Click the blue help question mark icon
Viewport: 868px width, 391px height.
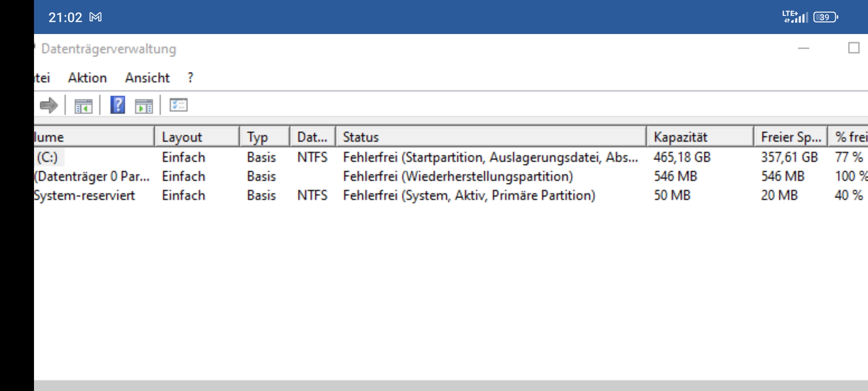[x=118, y=105]
